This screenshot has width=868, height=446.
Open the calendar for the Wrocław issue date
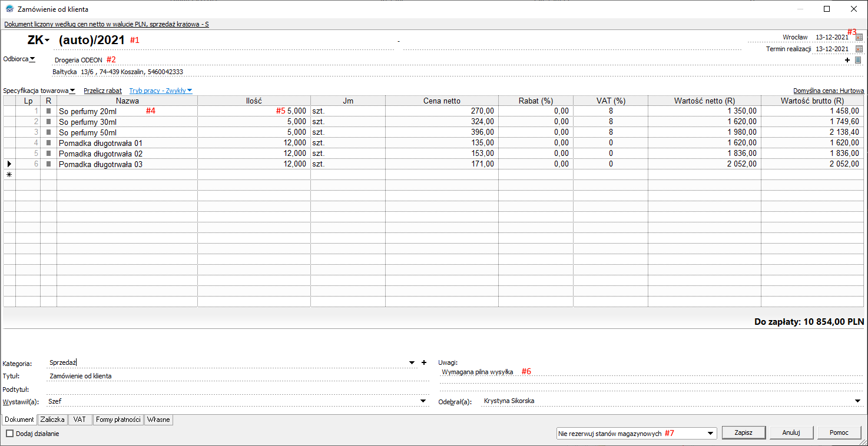[x=859, y=37]
